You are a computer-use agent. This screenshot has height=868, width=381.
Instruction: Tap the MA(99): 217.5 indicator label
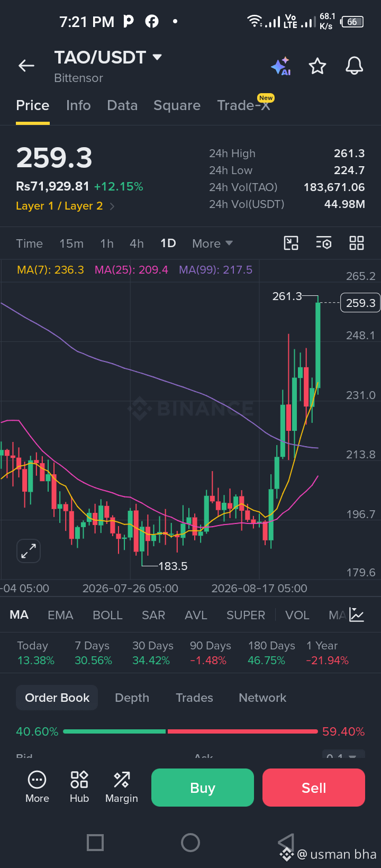click(x=215, y=270)
